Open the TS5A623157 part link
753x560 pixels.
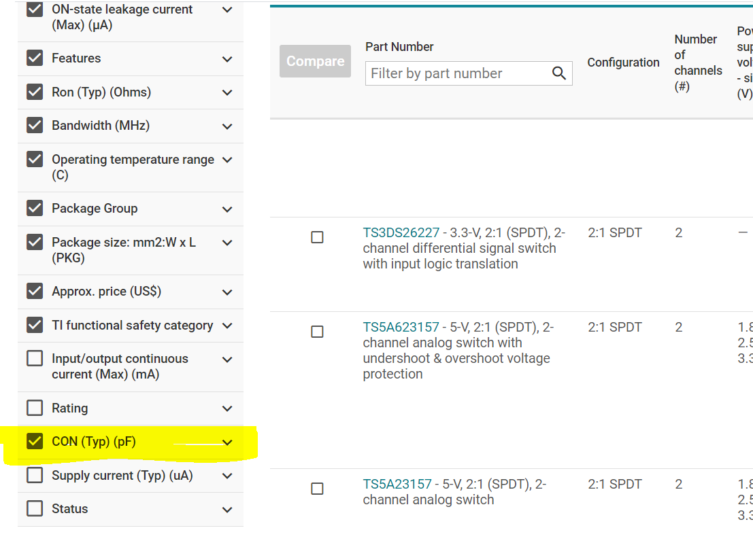[x=401, y=328]
